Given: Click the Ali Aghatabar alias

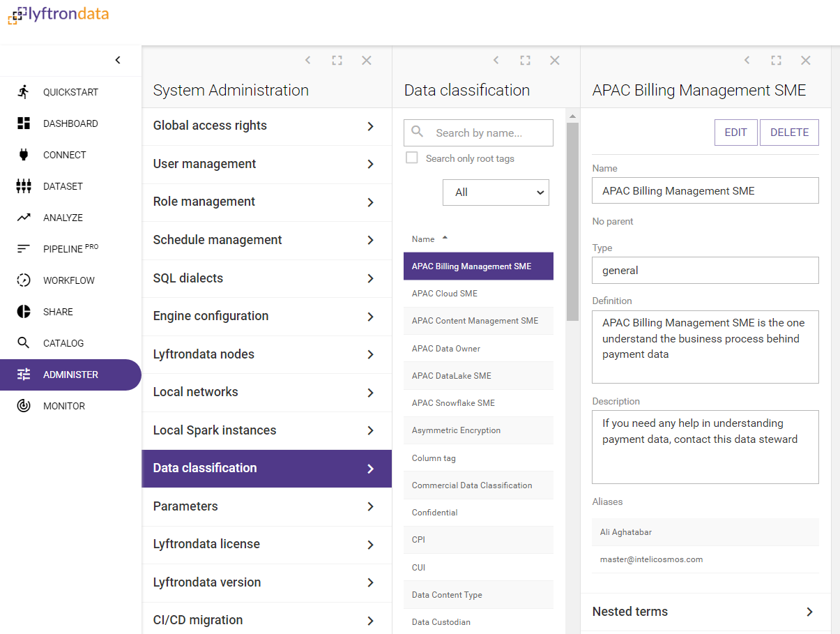Looking at the screenshot, I should click(x=705, y=532).
